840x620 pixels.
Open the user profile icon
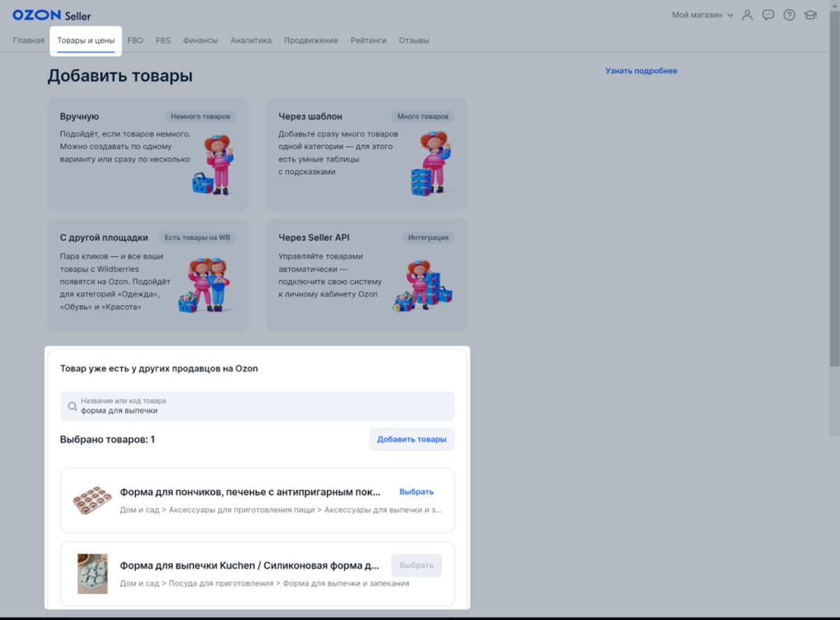tap(748, 15)
